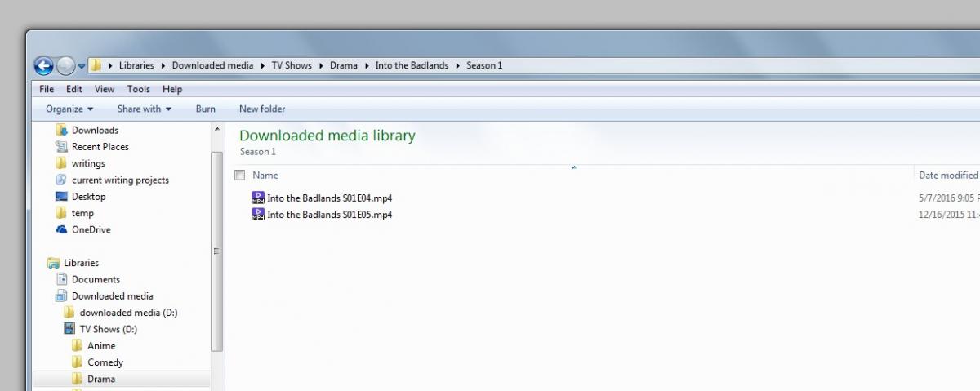Screen dimensions: 980x391
Task: Expand the arrow after Libraries in address bar
Action: pyautogui.click(x=163, y=65)
